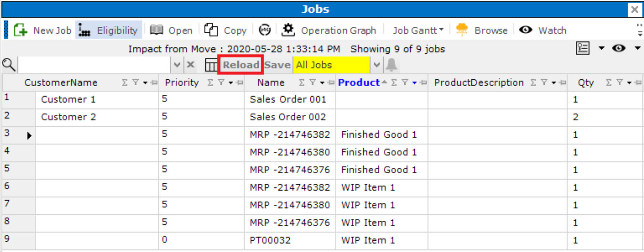Close the Jobs window
Screen dimensions: 644x252
[x=634, y=9]
